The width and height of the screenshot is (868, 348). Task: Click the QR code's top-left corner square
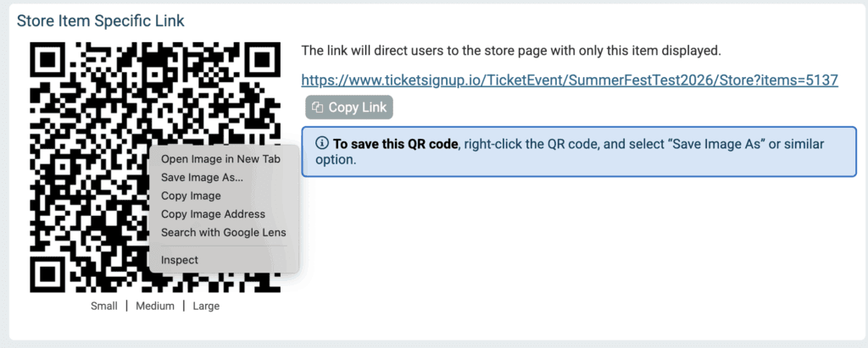pyautogui.click(x=48, y=62)
